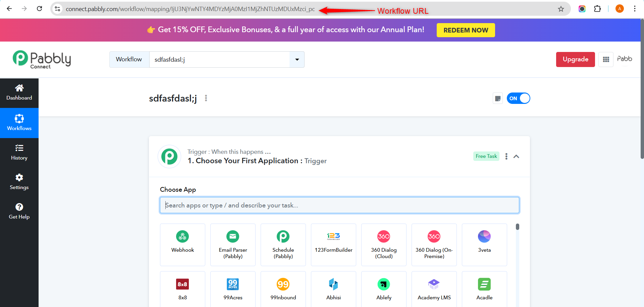Click the sdfasfdasl;j workflow title

click(173, 98)
